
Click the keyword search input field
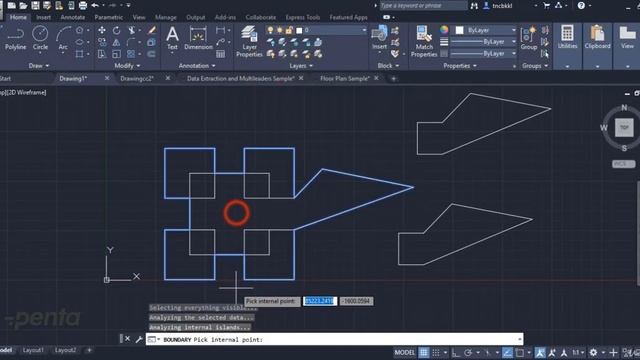(423, 5)
